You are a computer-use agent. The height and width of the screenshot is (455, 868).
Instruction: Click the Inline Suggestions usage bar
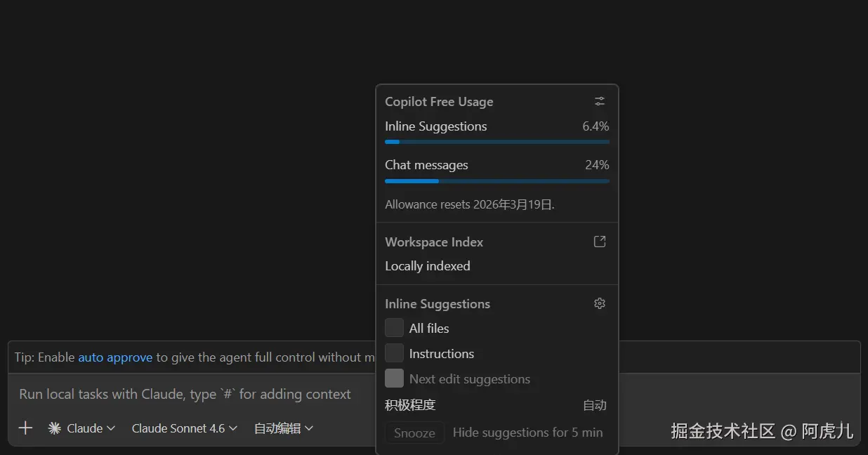pos(497,142)
